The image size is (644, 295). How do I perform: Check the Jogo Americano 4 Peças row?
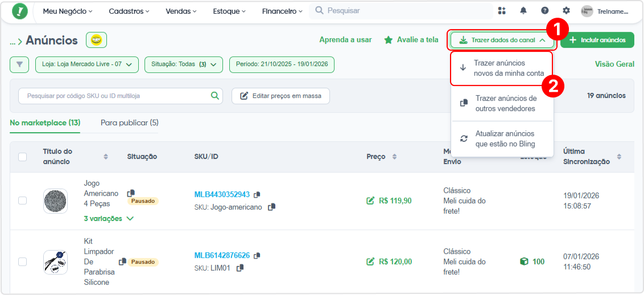[23, 200]
